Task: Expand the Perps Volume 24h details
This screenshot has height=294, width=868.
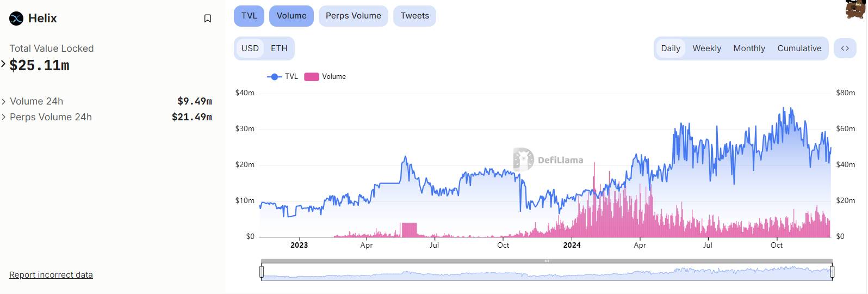Action: 4,117
